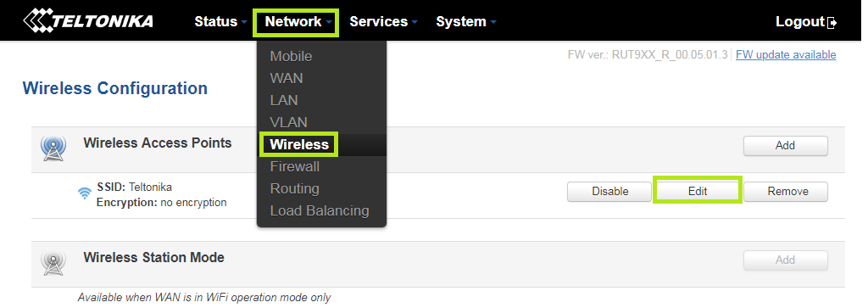
Task: Click the Wireless Access Points antenna icon
Action: click(53, 148)
